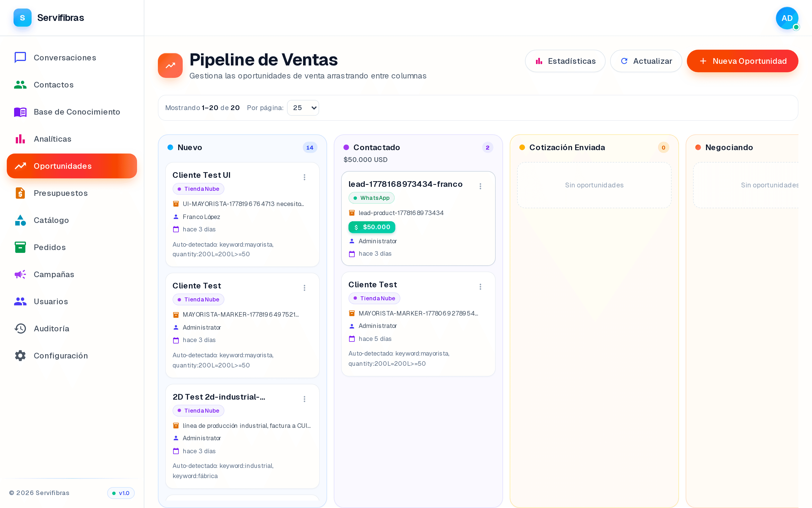This screenshot has width=812, height=508.
Task: Click the person icon beside Franco López
Action: (x=176, y=217)
